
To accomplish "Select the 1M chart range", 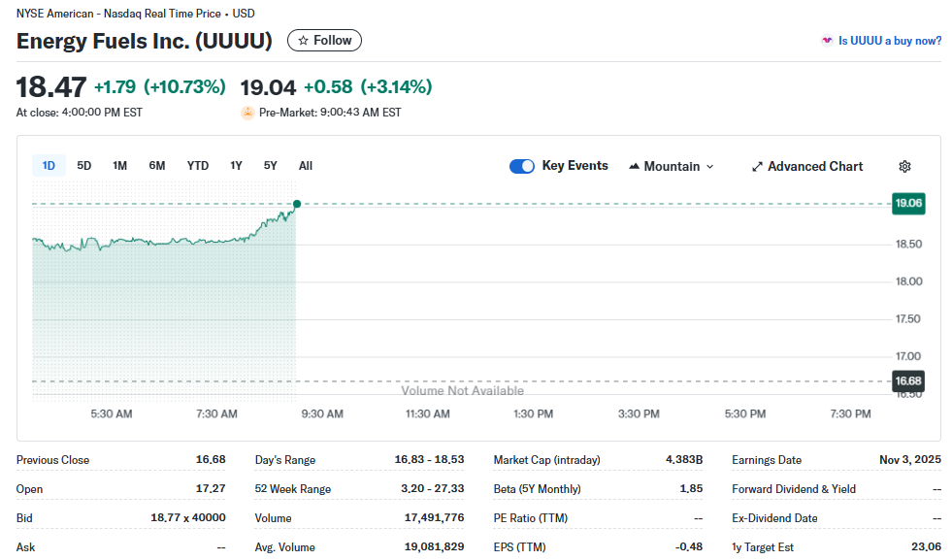I will [x=119, y=166].
